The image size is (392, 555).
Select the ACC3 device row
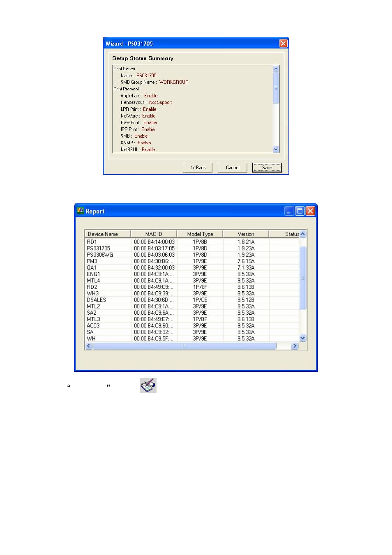pyautogui.click(x=191, y=325)
